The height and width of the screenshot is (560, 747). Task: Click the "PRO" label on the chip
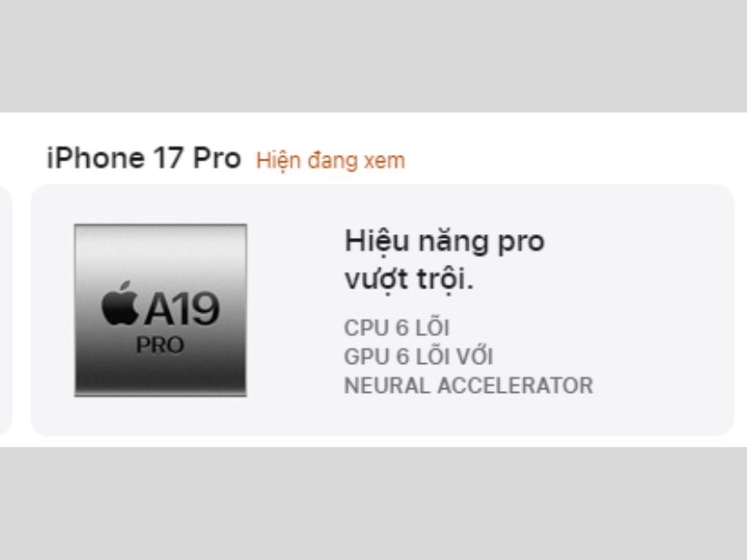coord(160,345)
